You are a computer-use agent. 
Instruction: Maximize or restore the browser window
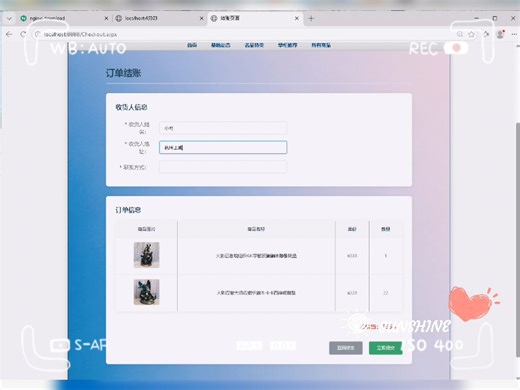click(x=495, y=18)
